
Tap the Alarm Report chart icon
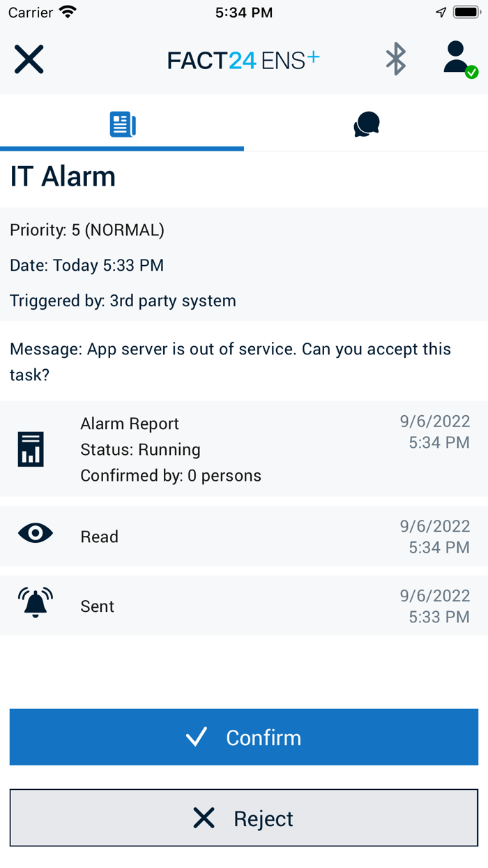pyautogui.click(x=31, y=449)
